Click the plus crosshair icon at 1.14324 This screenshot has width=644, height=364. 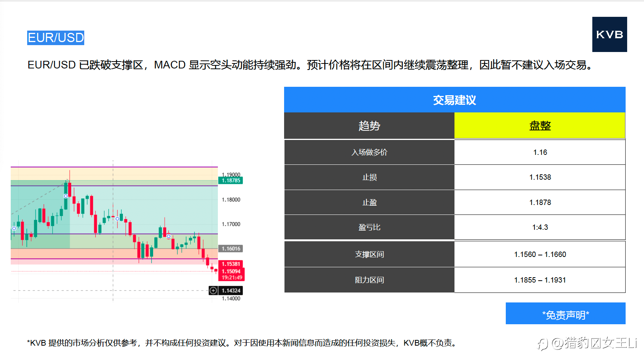213,291
